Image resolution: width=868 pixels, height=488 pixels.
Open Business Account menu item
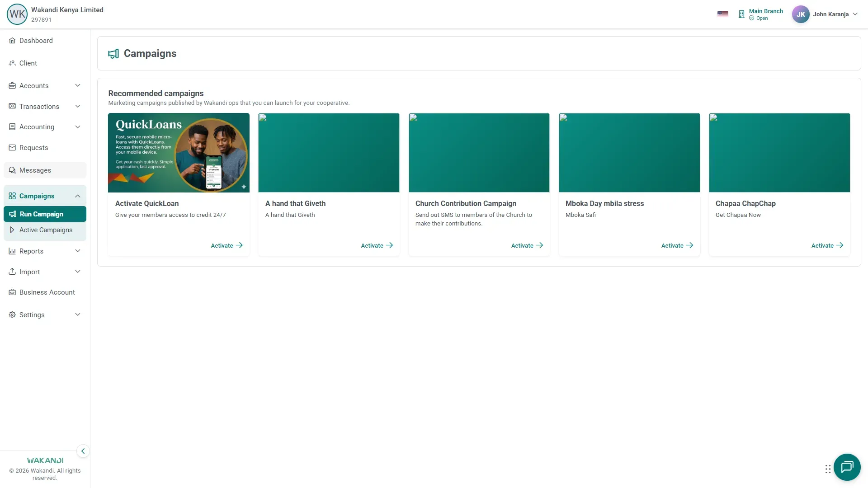[45, 292]
